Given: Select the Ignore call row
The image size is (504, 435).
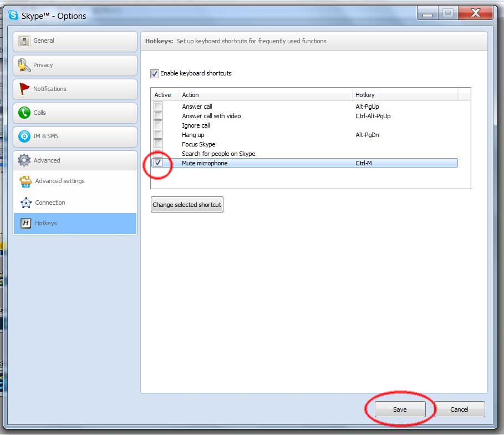Looking at the screenshot, I should pos(304,125).
